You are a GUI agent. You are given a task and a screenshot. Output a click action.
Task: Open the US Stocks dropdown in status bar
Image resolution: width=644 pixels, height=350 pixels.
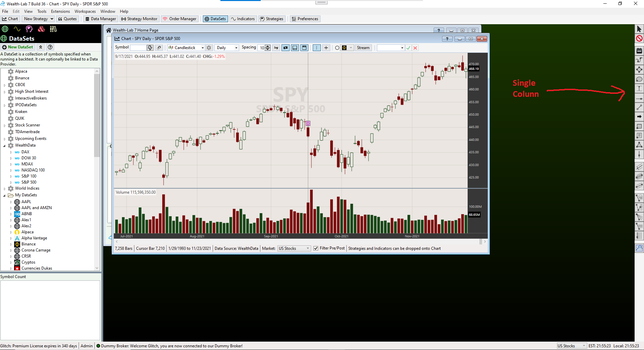point(571,346)
